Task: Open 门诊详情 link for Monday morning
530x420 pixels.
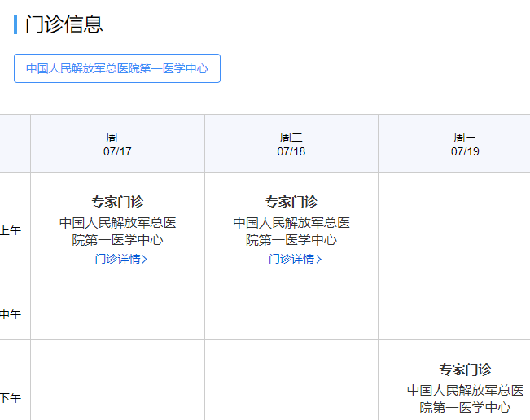Action: [118, 259]
